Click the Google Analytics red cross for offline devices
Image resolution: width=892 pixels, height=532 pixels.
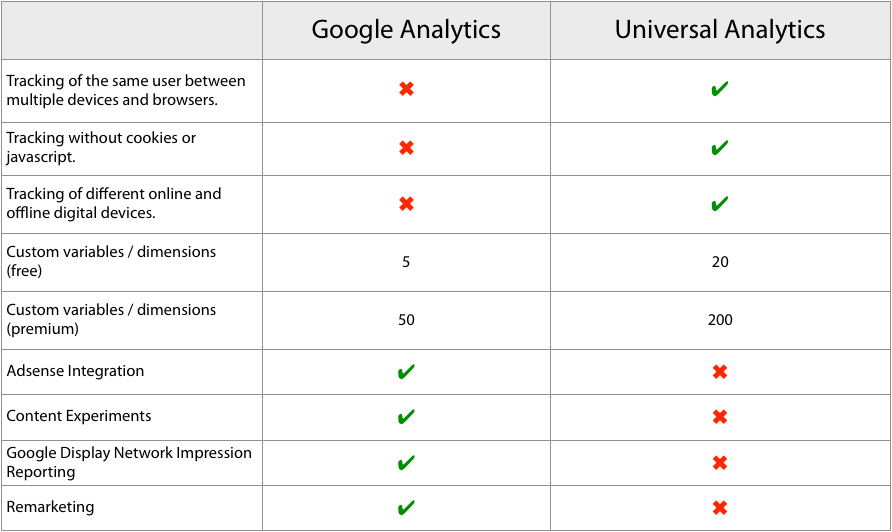tap(406, 204)
